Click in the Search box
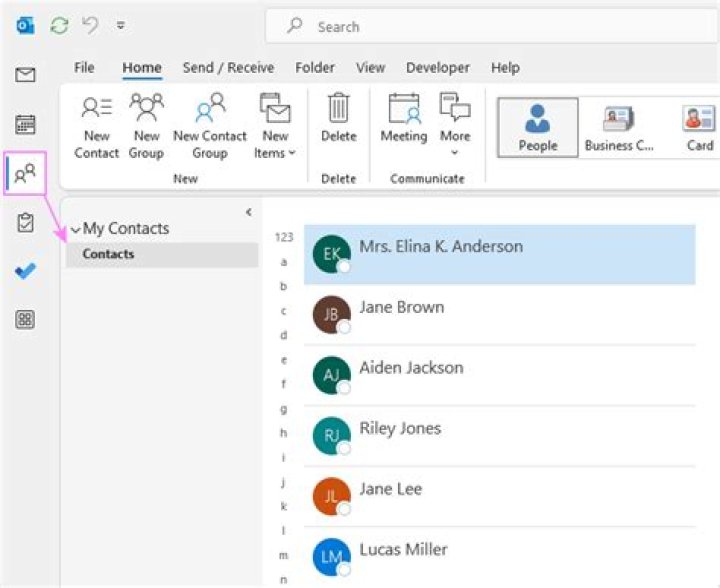This screenshot has width=720, height=588. point(480,27)
